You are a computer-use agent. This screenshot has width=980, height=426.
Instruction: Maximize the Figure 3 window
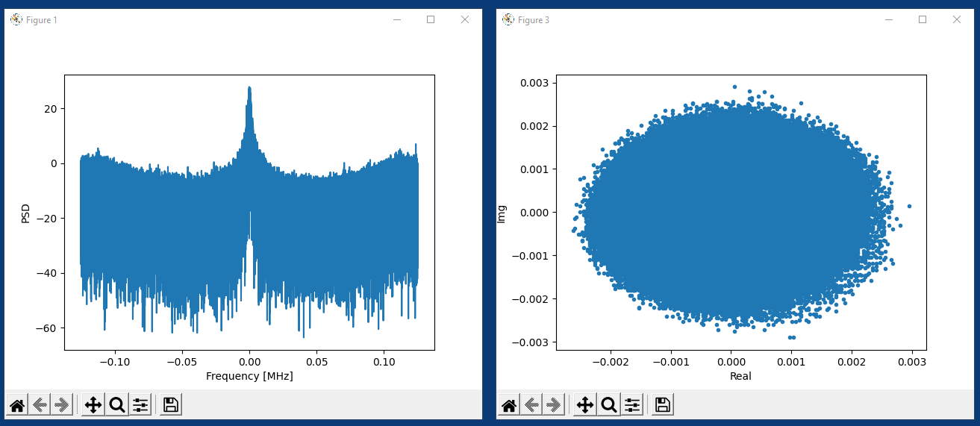click(x=923, y=19)
